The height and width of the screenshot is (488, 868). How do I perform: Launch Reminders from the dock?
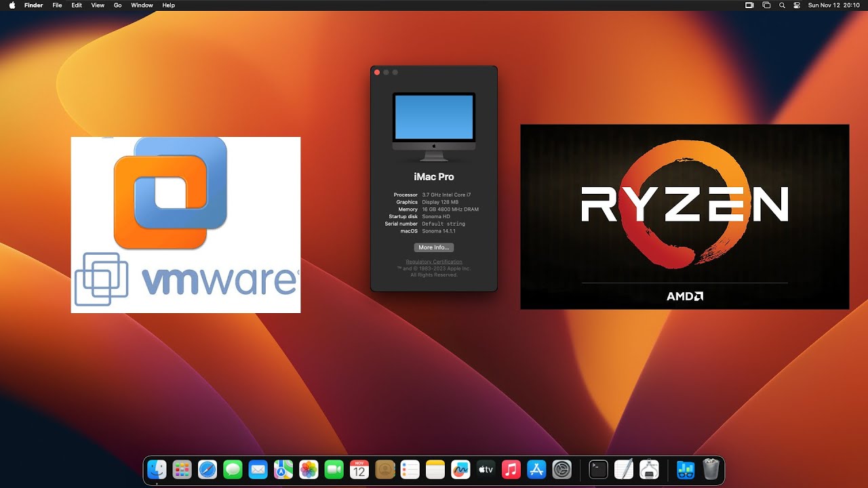(x=410, y=469)
